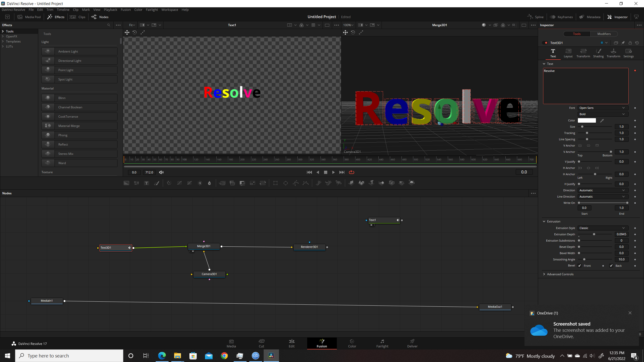
Task: Add a Color Curves node from the toolbar
Action: (x=179, y=183)
